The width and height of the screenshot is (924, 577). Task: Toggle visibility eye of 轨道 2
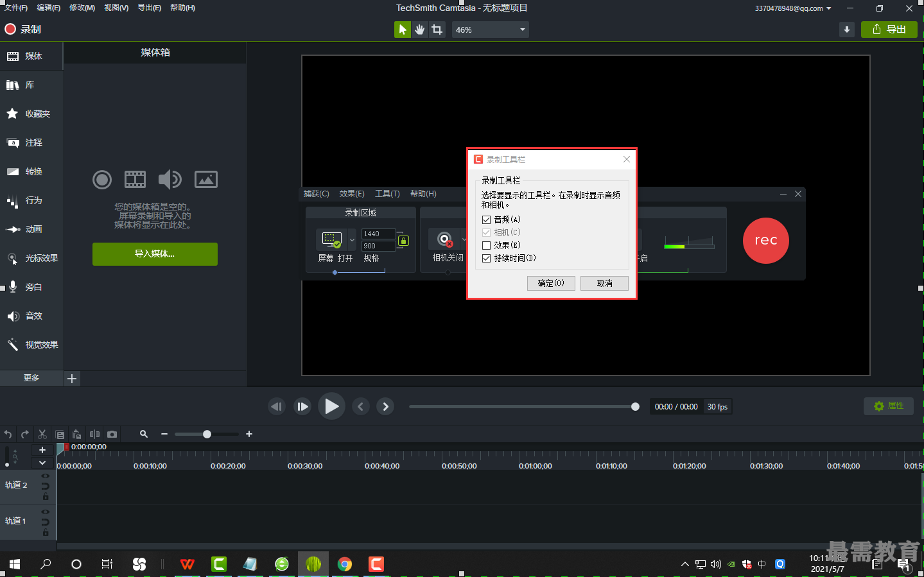pos(46,476)
